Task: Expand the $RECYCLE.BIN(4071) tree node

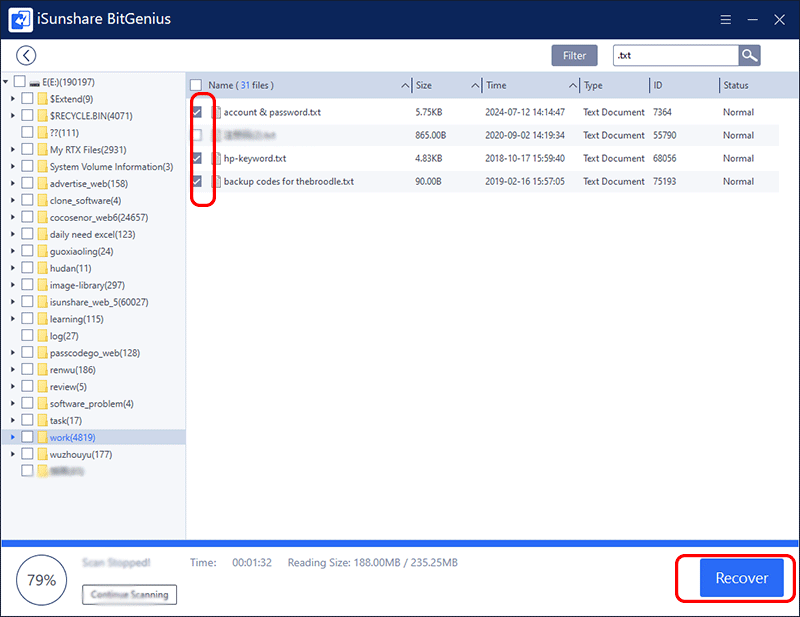Action: click(12, 115)
